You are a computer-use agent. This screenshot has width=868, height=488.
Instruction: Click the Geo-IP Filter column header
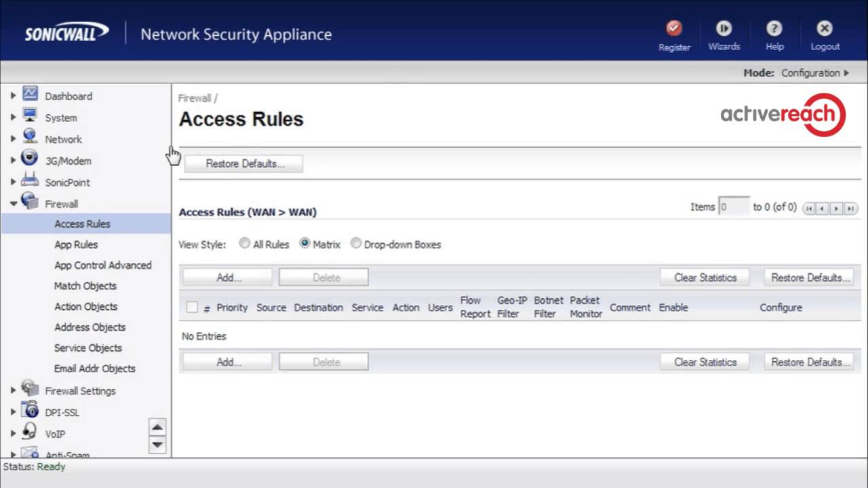(512, 307)
